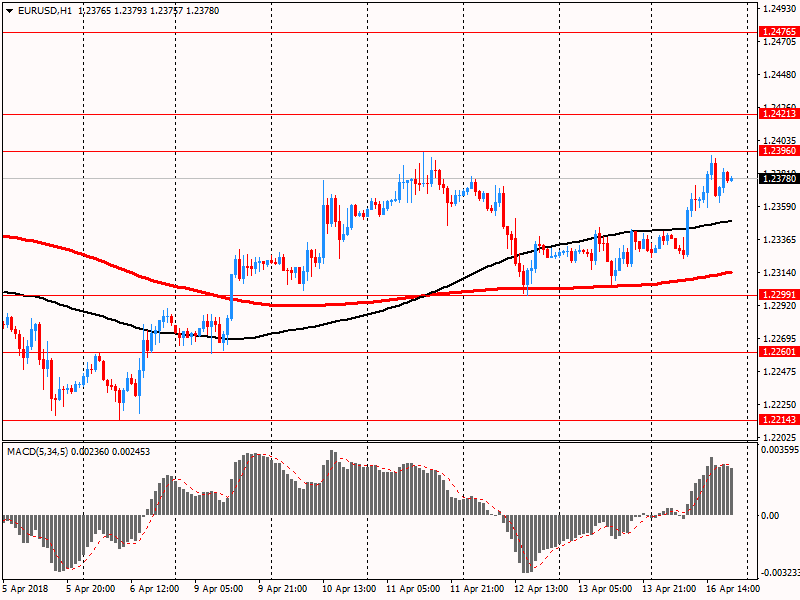Screen dimensions: 800x600
Task: Click the 9 Apr 05:00 time axis label
Action: click(218, 589)
